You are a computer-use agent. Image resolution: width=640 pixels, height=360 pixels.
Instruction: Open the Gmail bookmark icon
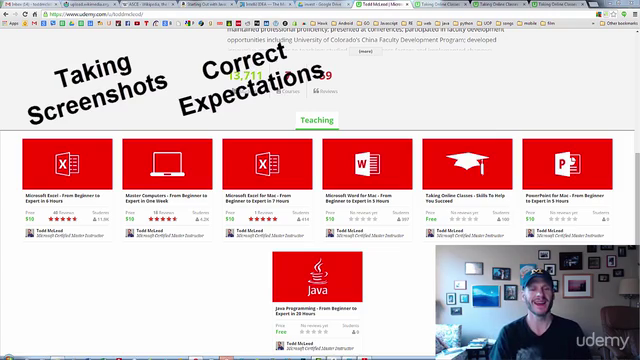pyautogui.click(x=34, y=23)
